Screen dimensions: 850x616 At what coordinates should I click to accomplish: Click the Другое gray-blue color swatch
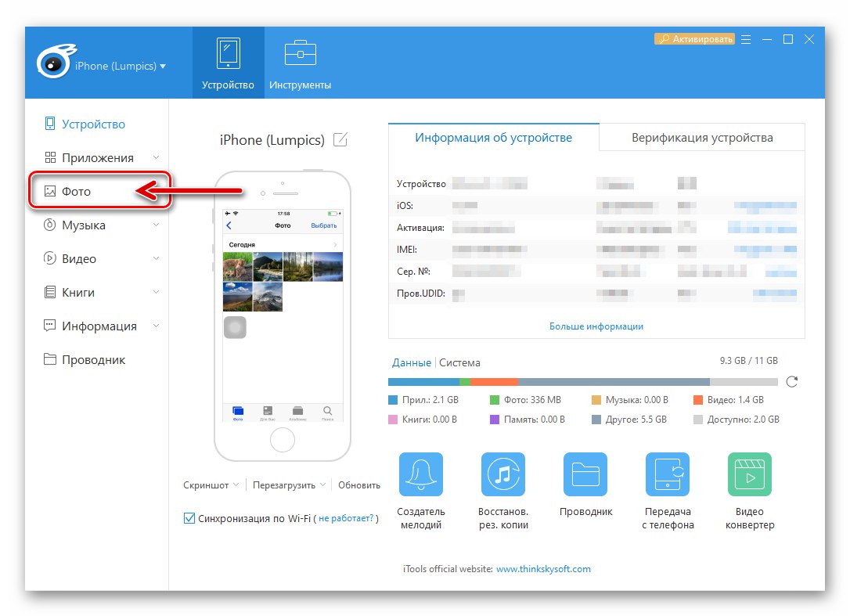pyautogui.click(x=596, y=420)
